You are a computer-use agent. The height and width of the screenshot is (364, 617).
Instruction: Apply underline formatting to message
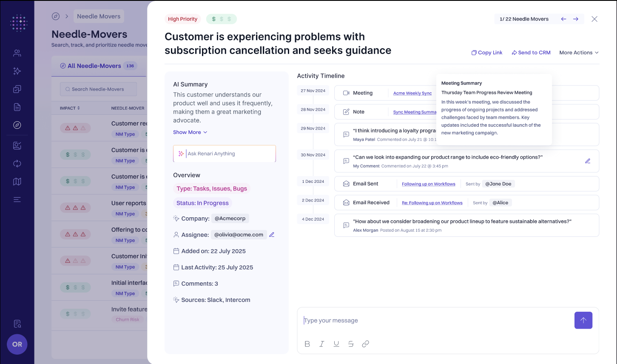(336, 344)
